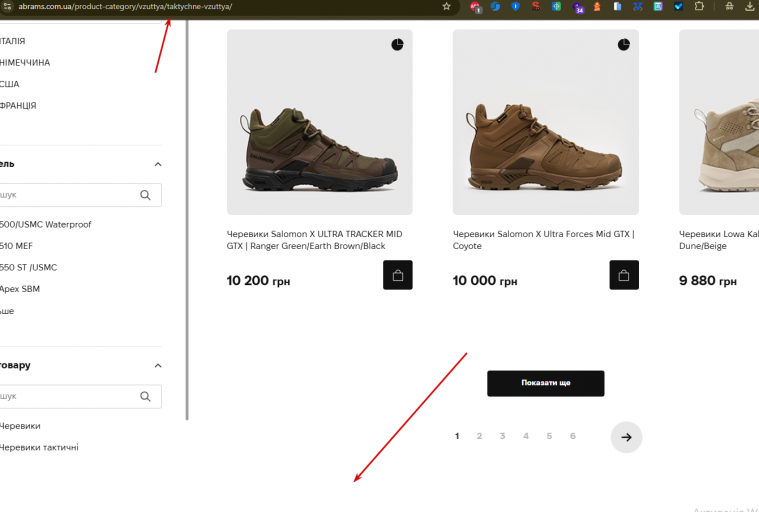Open the site information icon in address bar
Viewport: 759px width, 512px height.
7,6
